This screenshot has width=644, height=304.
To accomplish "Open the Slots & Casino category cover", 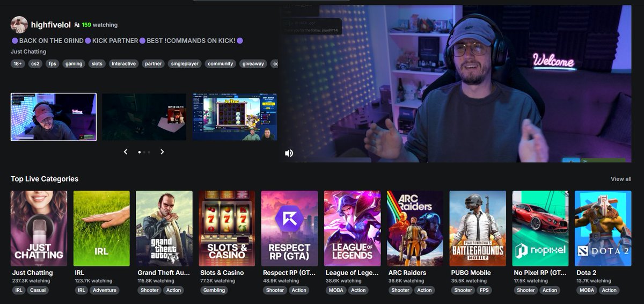I will point(227,228).
